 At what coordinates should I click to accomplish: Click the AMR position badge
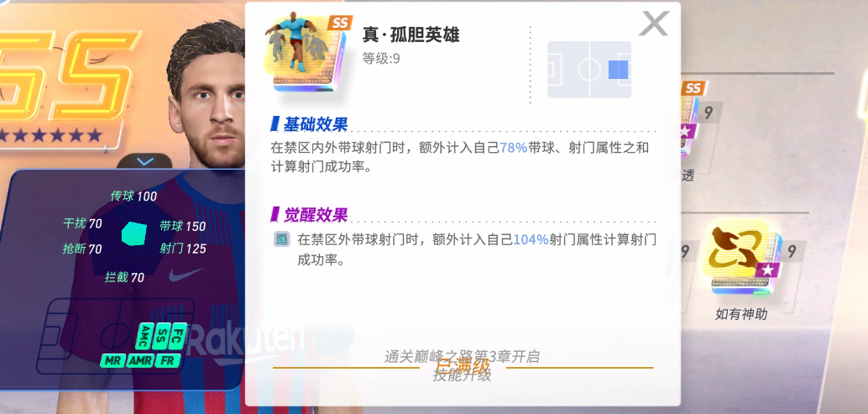tap(139, 361)
